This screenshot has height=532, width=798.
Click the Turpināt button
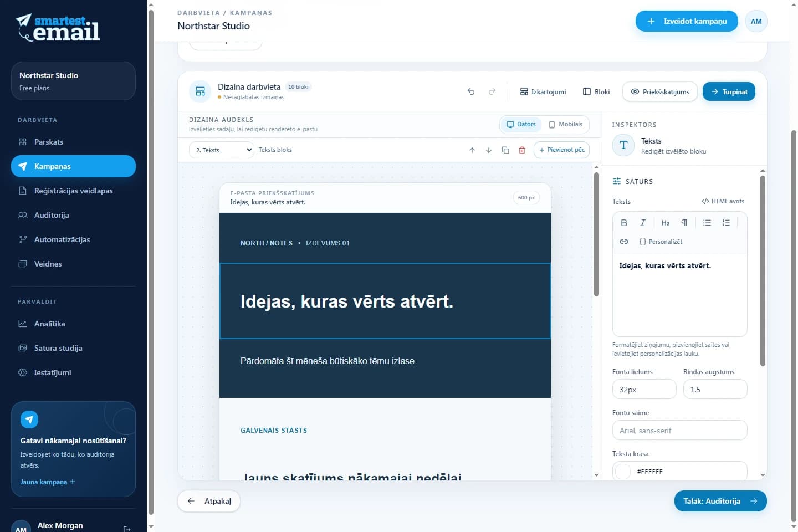[x=729, y=91]
